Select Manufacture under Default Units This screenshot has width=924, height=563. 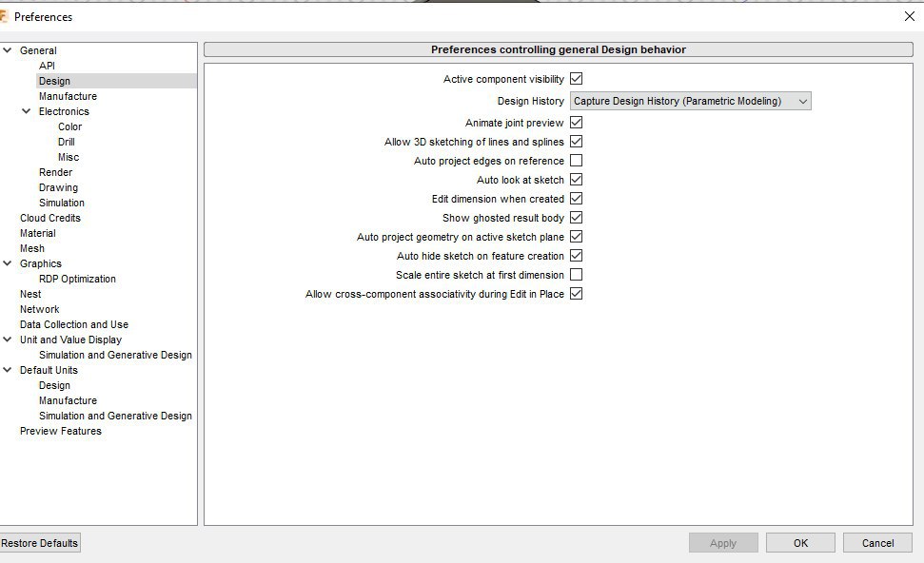[x=68, y=400]
